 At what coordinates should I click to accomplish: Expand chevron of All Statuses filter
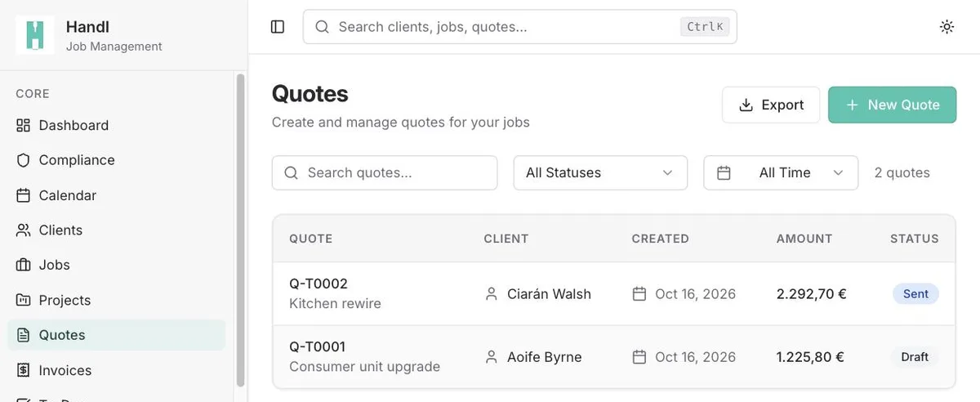pos(667,173)
